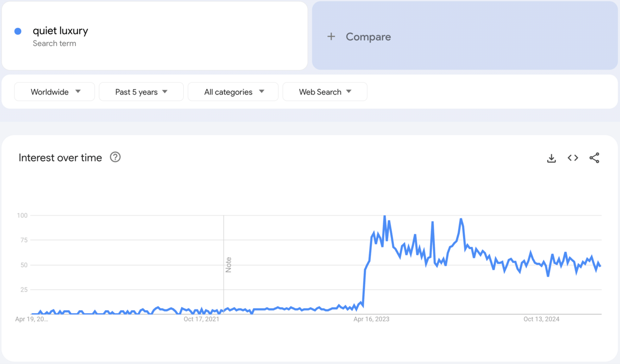This screenshot has height=364, width=620.
Task: Open the Interest over time help icon
Action: [x=115, y=157]
